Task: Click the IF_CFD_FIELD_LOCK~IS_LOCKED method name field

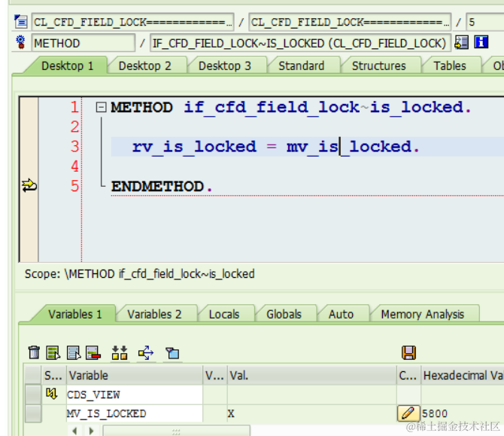Action: pyautogui.click(x=301, y=43)
